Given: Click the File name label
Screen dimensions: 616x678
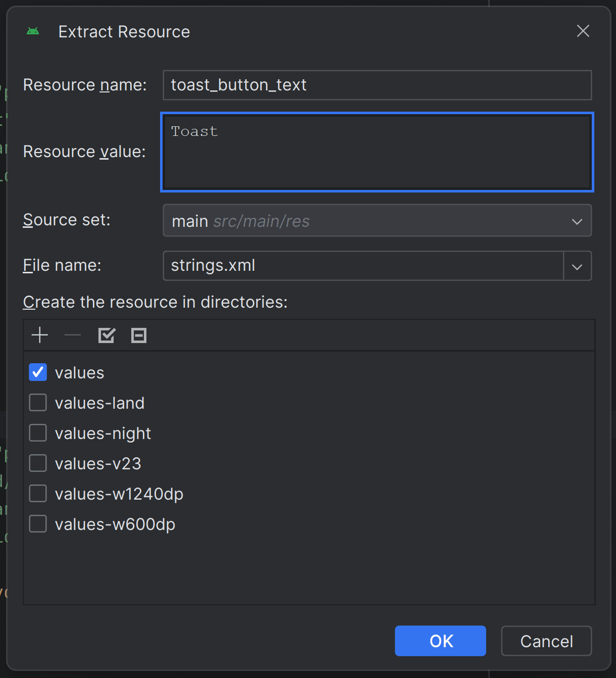Looking at the screenshot, I should point(62,265).
